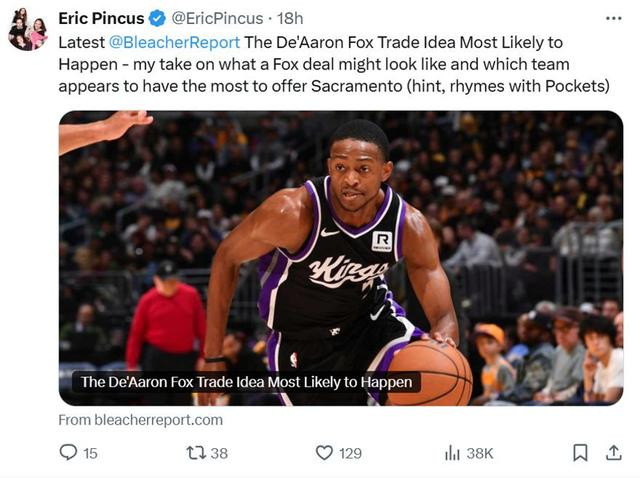Click the 18h timestamp
Viewport: 640px width, 478px height.
pos(289,18)
